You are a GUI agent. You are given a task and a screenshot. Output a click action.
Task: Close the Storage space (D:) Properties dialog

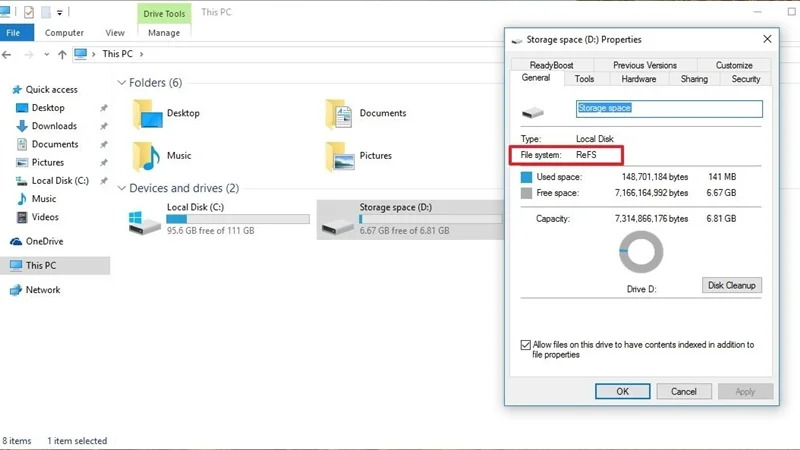767,39
